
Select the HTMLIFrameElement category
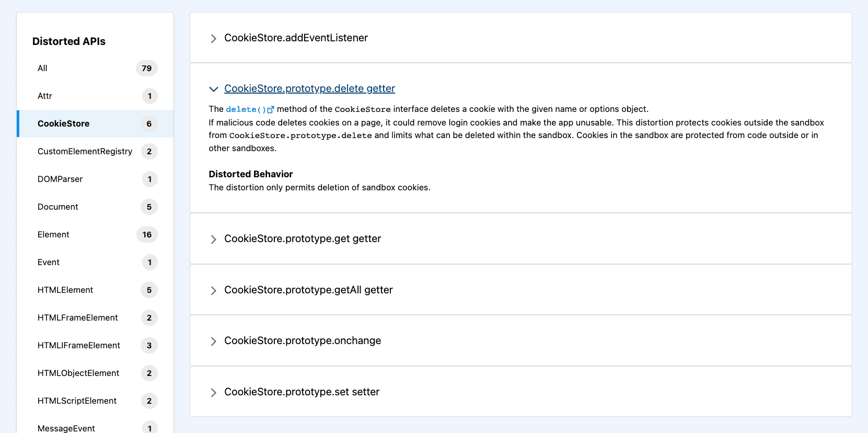[x=96, y=346]
